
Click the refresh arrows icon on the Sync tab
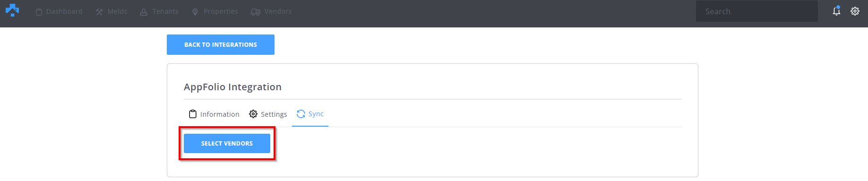pyautogui.click(x=301, y=114)
